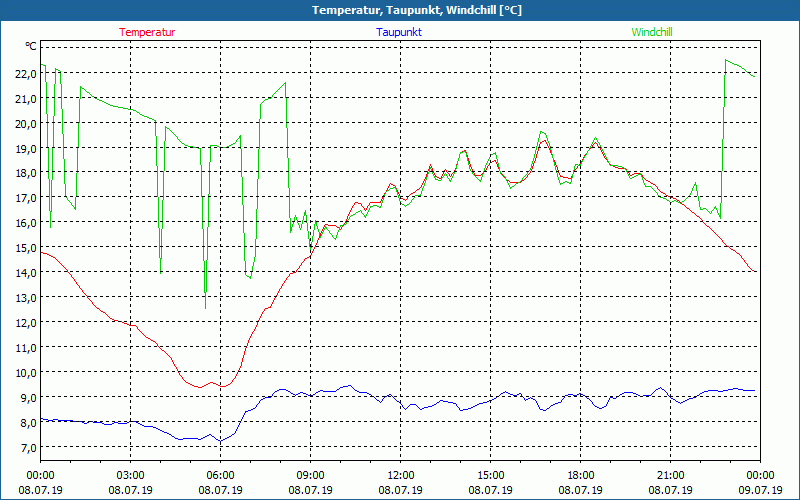
Task: Click the chart title "Temperatur, Taupunkt, Windchill [°C]"
Action: [417, 10]
